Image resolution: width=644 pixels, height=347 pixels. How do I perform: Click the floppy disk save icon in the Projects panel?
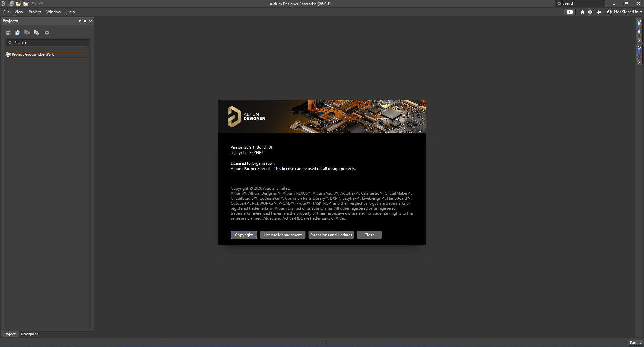[8, 33]
